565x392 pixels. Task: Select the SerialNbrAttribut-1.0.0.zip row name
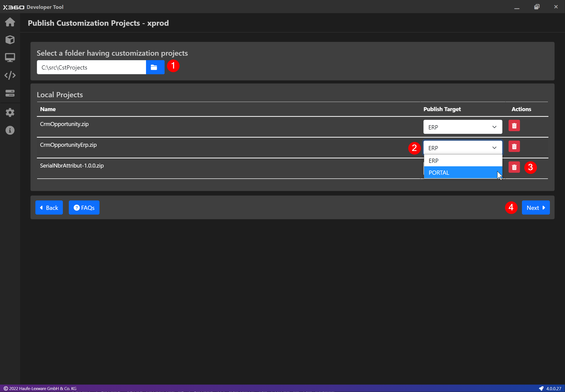[x=72, y=166]
